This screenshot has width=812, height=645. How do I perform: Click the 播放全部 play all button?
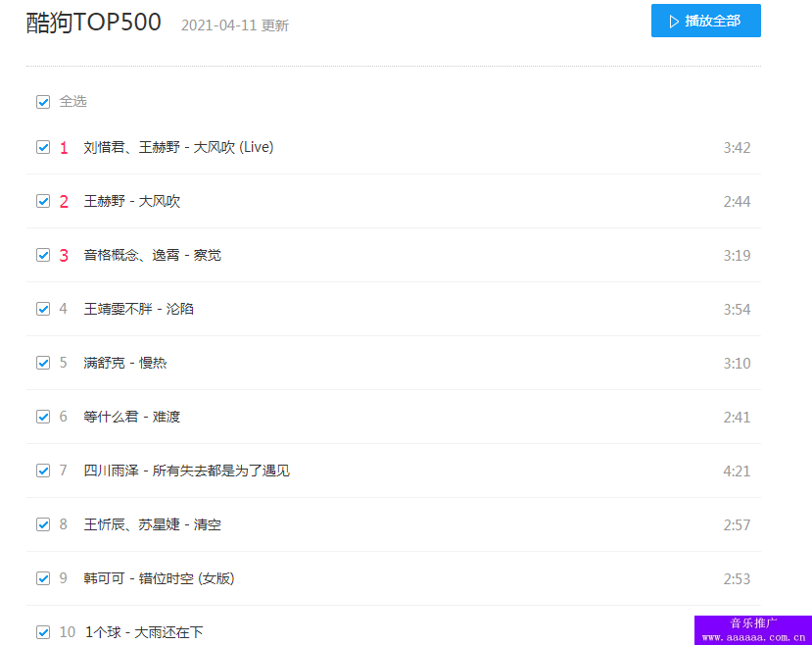point(706,21)
